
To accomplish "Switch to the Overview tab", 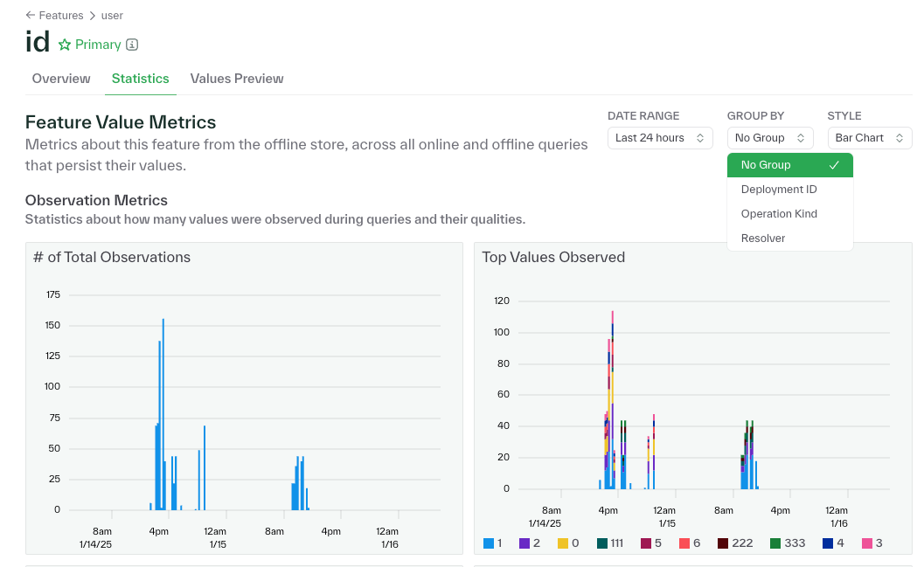I will (x=60, y=79).
